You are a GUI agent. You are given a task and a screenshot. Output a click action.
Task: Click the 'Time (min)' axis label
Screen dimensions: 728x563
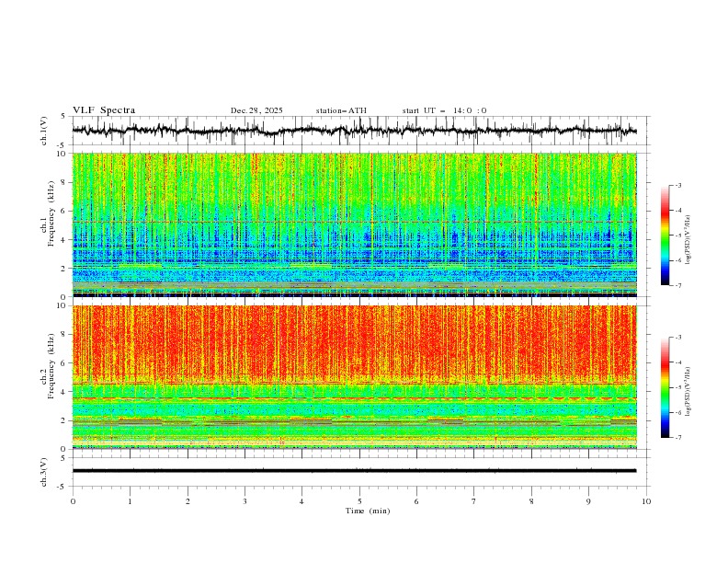tap(368, 511)
